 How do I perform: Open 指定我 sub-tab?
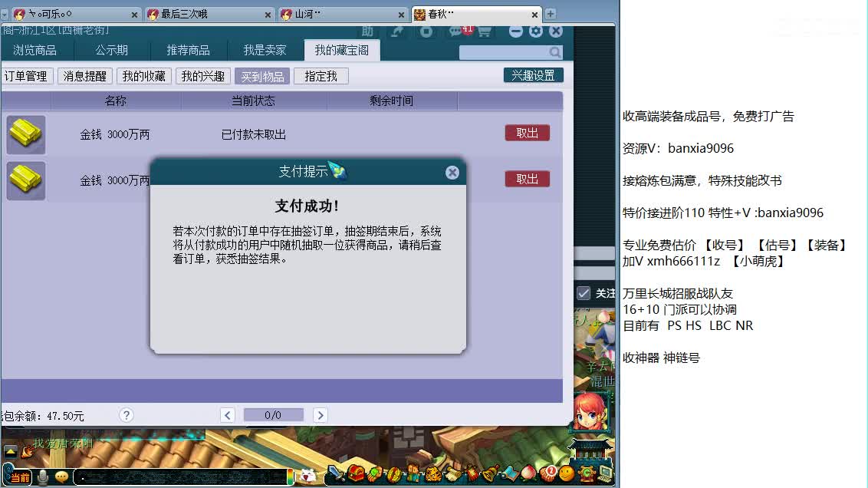[x=321, y=76]
